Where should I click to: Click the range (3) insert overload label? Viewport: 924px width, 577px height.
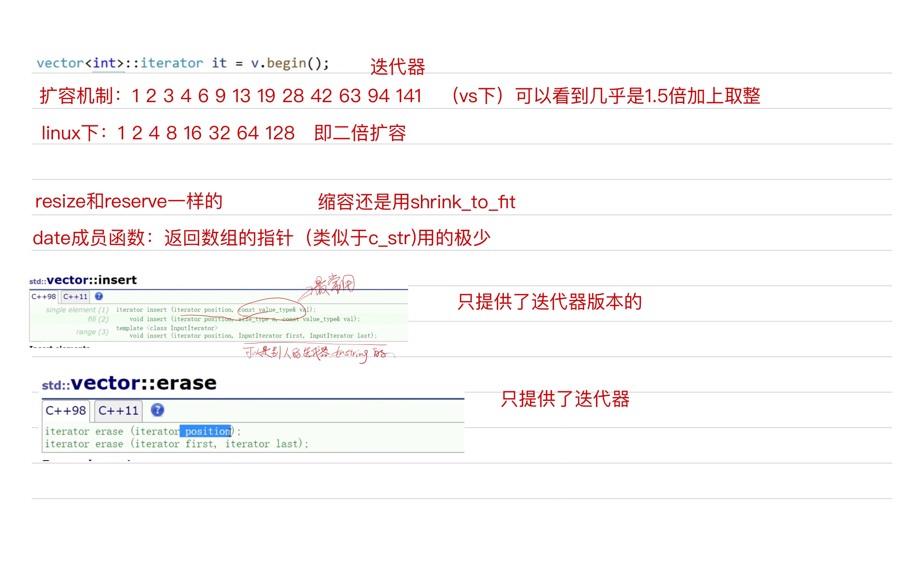tap(92, 332)
